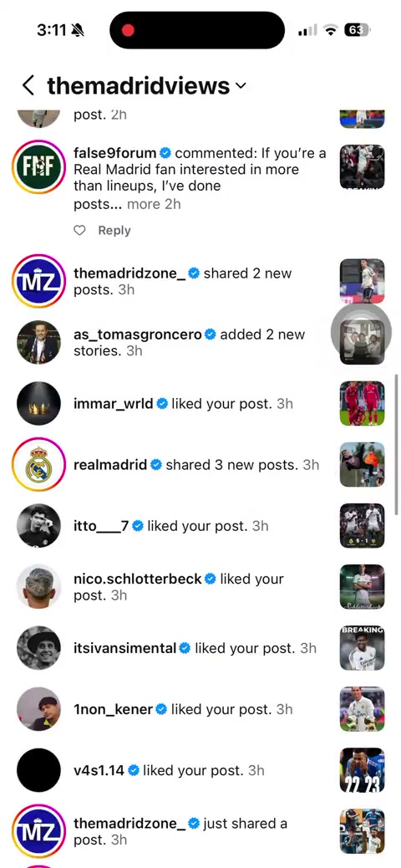Screen dimensions: 401x868
Task: Open the BREAKING post thumbnail from itsivansimental's like
Action: (363, 648)
